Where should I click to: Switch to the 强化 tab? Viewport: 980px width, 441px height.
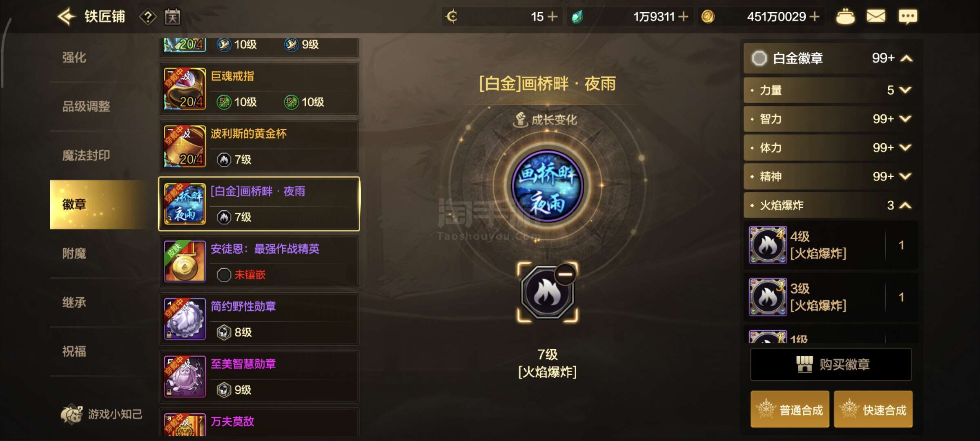pos(74,58)
